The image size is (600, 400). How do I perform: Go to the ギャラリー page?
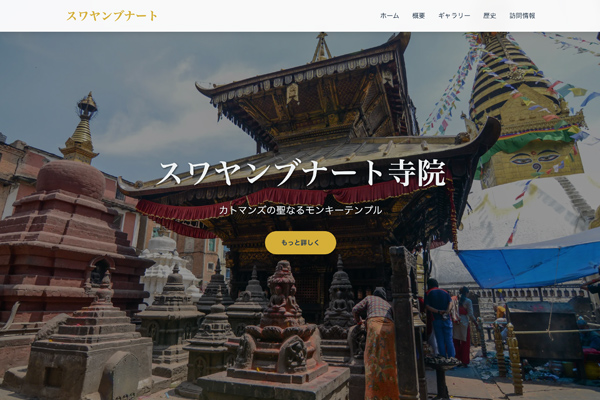pos(454,16)
